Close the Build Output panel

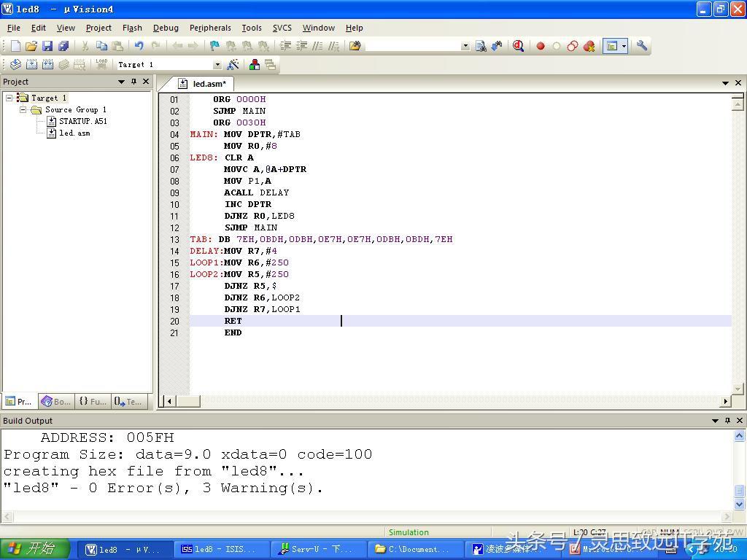point(739,421)
